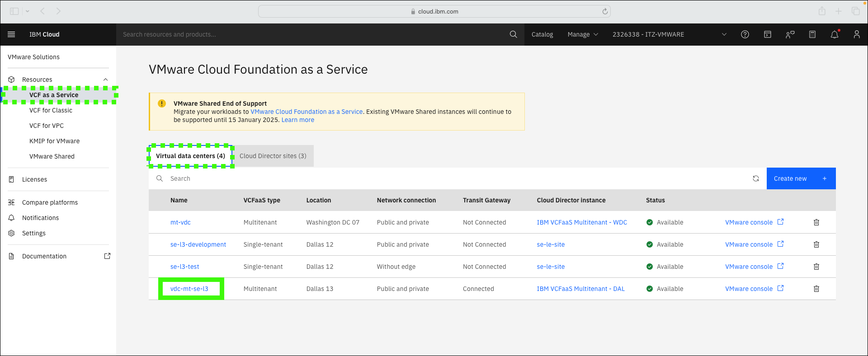Screen dimensions: 868x356
Task: Open Safari sidebar dropdown chevron
Action: point(27,11)
